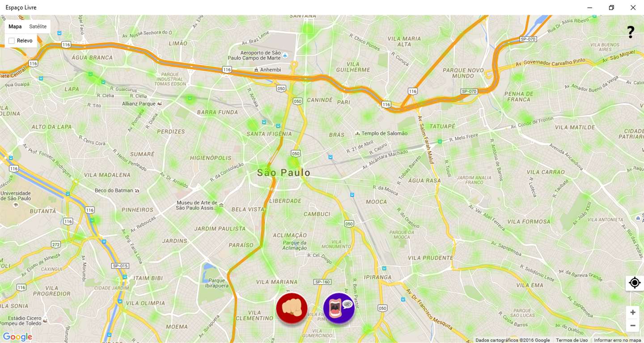Click the Google logo
The image size is (644, 343).
coord(17,337)
